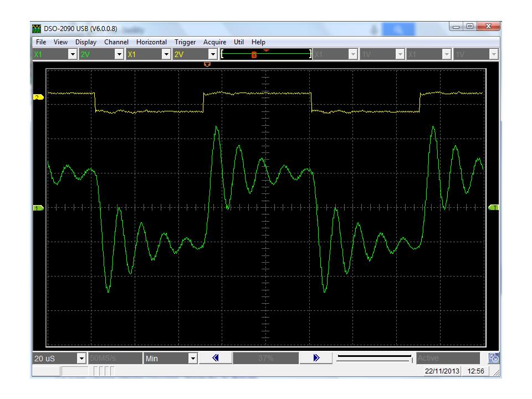Expand the Min format dropdown
This screenshot has height=399, width=532.
pos(193,359)
